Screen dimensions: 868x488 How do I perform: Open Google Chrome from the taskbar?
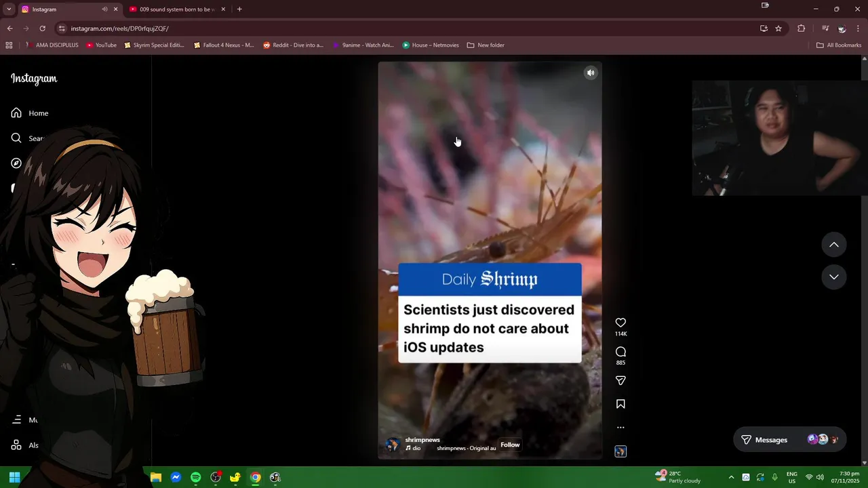[255, 477]
